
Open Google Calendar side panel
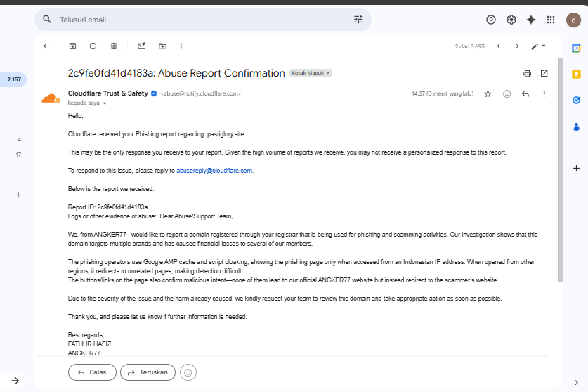pyautogui.click(x=576, y=48)
